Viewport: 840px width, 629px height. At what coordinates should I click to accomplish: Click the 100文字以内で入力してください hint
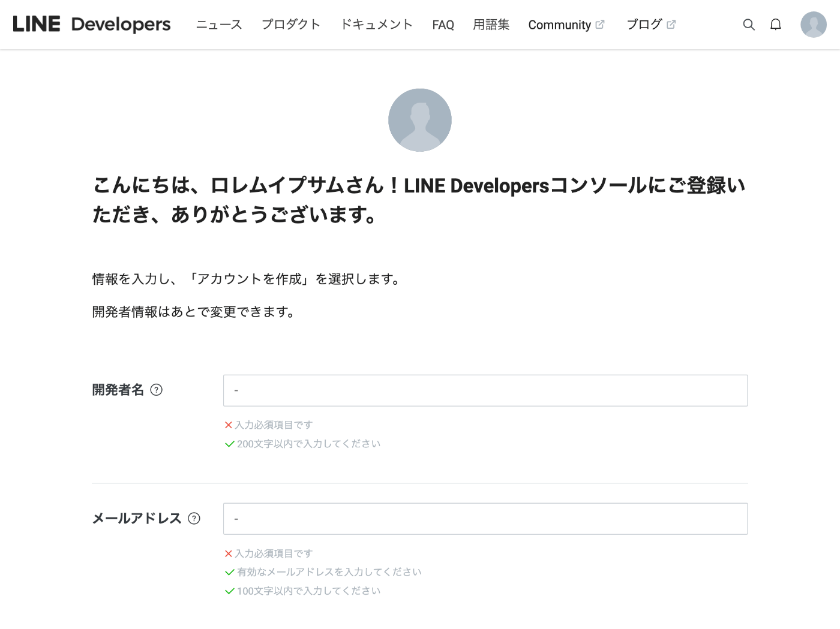[308, 591]
